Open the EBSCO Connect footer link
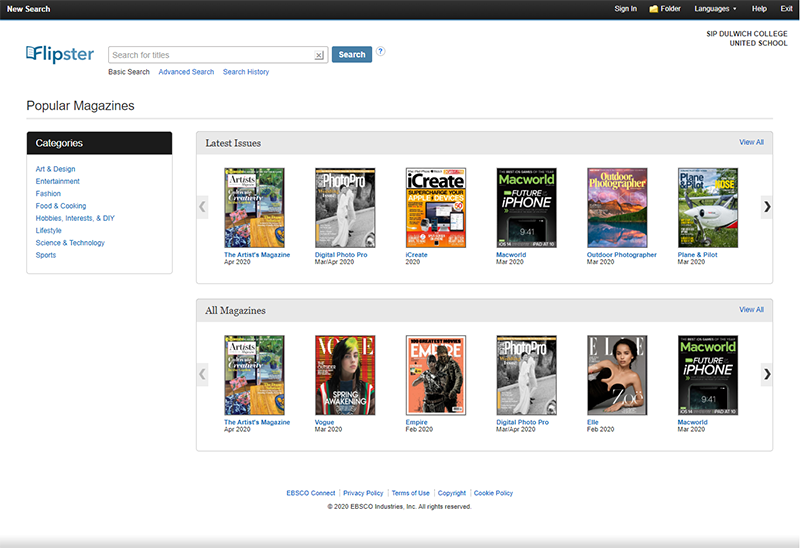Image resolution: width=800 pixels, height=548 pixels. coord(311,493)
